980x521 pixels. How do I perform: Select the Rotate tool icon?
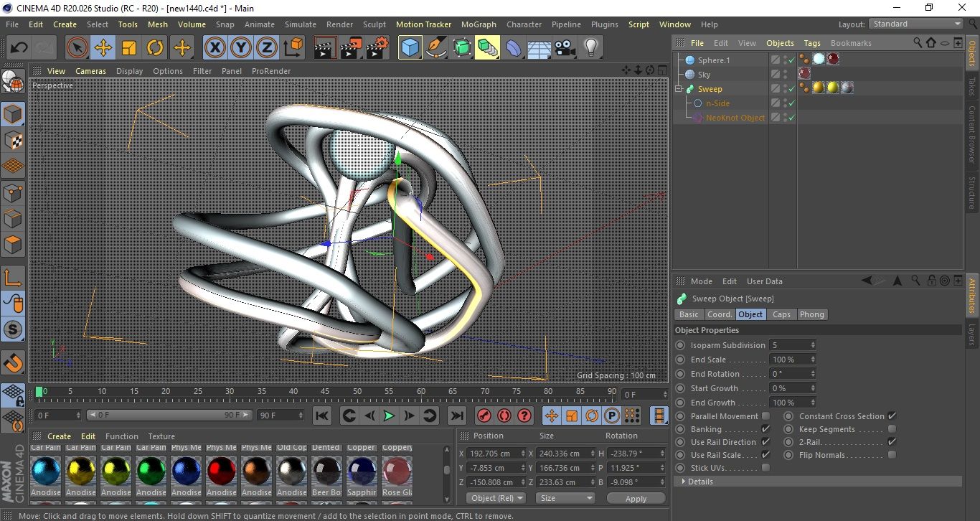(x=155, y=48)
